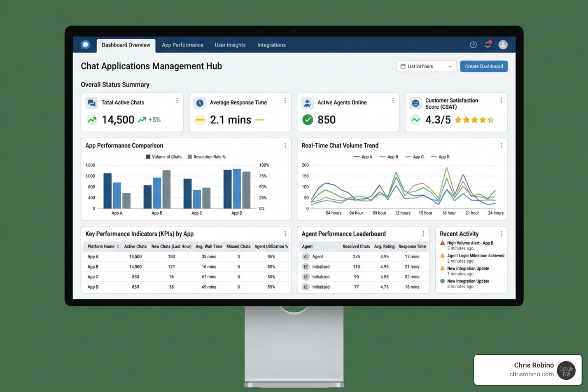This screenshot has height=392, width=588.
Task: Switch to the User insights tab
Action: pyautogui.click(x=230, y=45)
